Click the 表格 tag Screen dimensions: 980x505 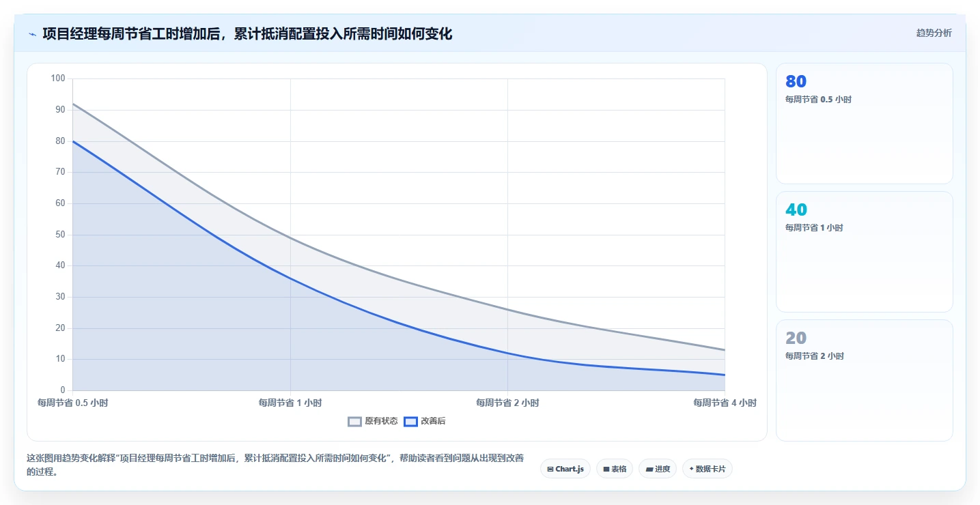[615, 469]
